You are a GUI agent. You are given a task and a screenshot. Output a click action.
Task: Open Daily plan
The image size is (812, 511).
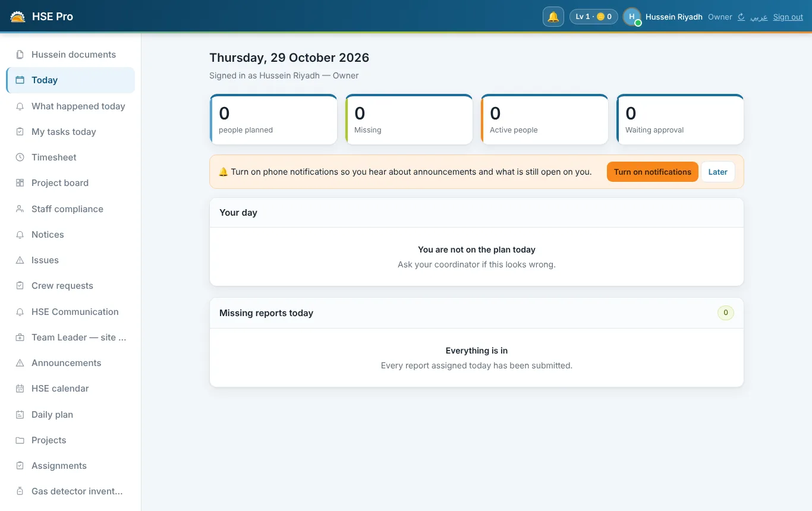coord(70,415)
